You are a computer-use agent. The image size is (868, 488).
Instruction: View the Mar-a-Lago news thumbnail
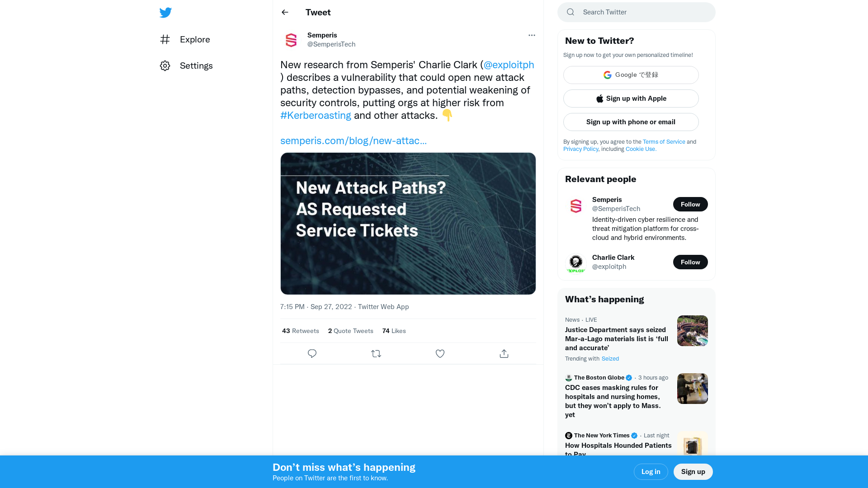[x=692, y=330]
